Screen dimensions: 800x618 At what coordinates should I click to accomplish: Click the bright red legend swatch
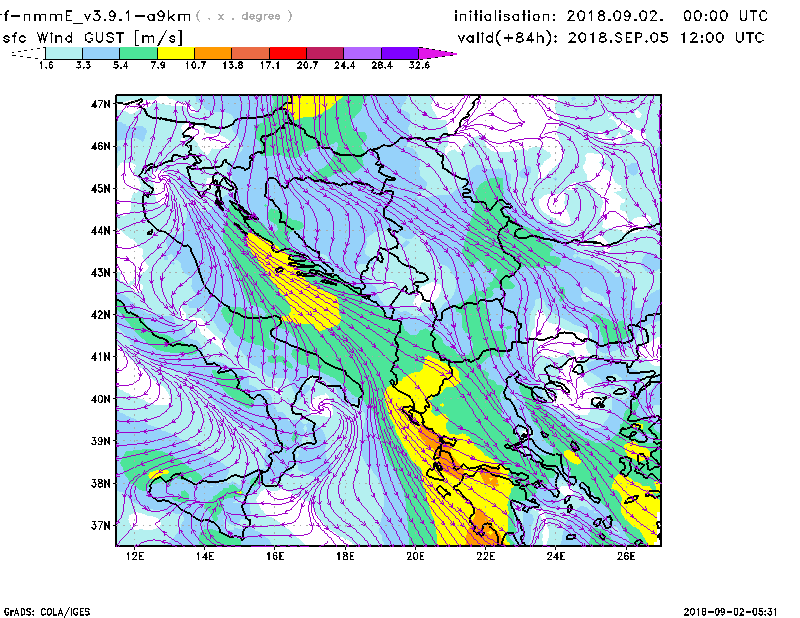288,53
